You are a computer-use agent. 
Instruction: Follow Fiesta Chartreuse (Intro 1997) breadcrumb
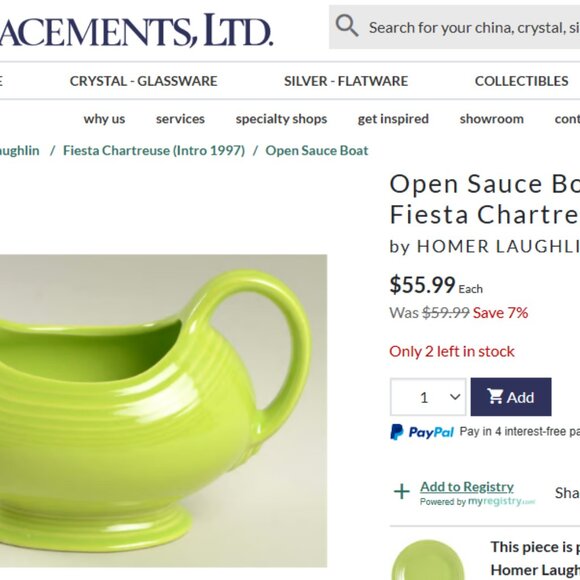point(154,151)
